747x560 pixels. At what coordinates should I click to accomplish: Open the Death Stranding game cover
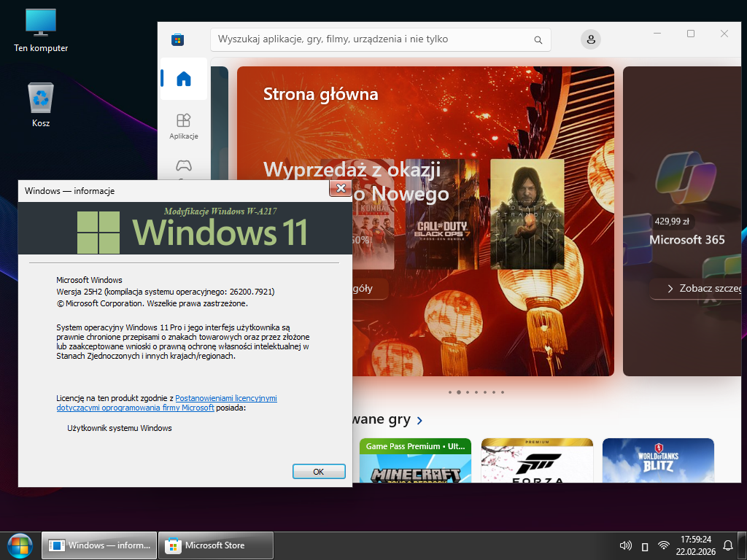coord(527,214)
